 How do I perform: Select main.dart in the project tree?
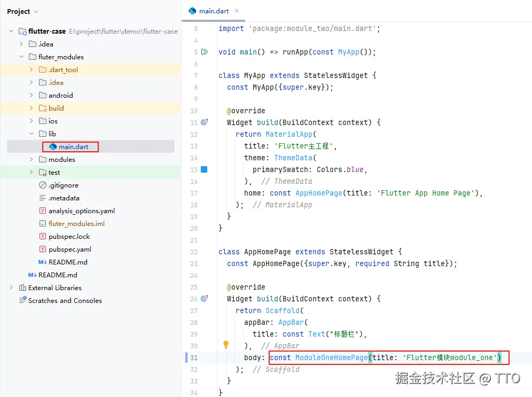coord(74,146)
